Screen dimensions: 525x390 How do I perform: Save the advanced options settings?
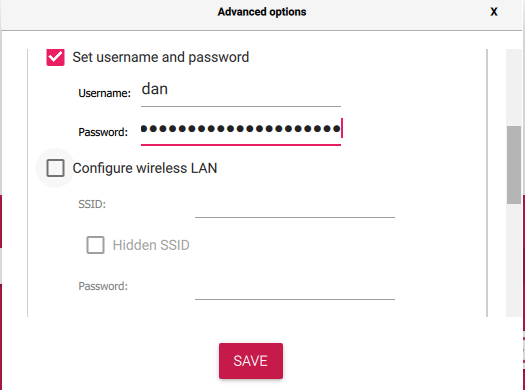click(x=251, y=361)
